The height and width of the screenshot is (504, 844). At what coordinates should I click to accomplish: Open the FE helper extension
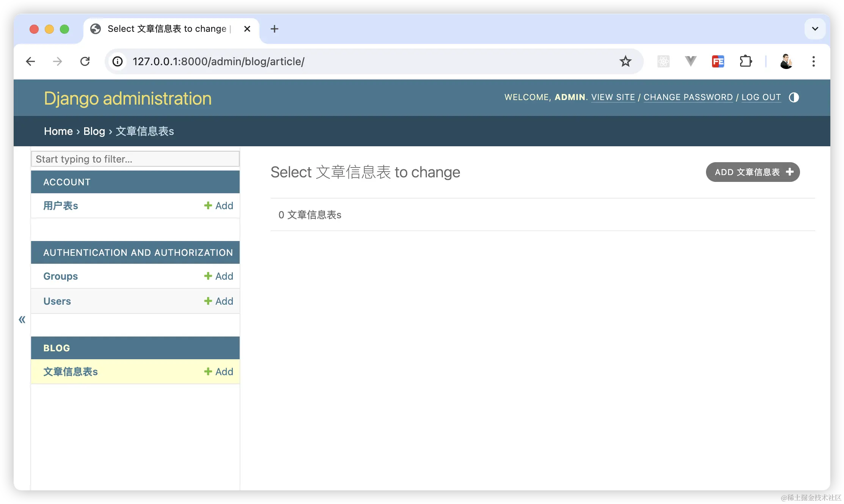[718, 61]
